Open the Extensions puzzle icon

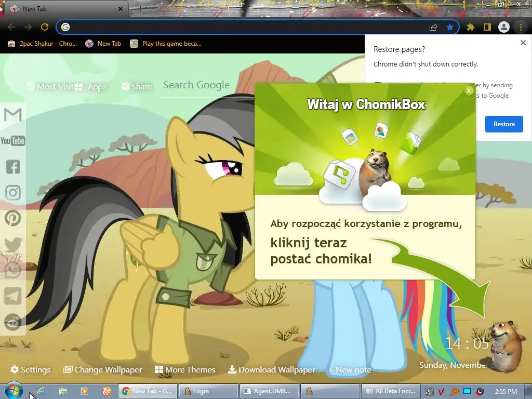click(x=470, y=27)
